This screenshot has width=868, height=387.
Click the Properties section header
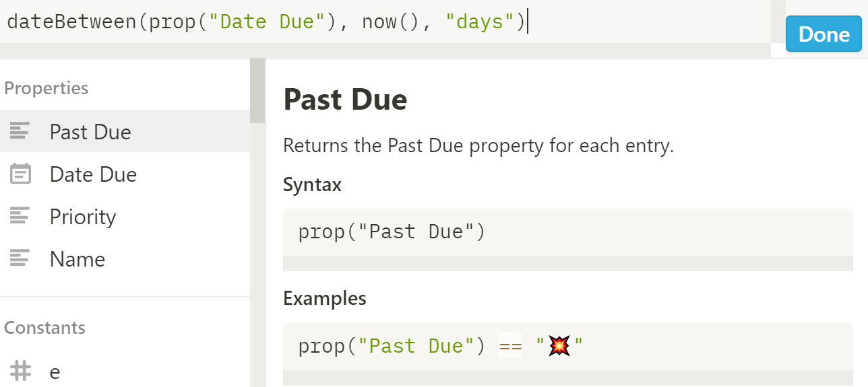[46, 88]
